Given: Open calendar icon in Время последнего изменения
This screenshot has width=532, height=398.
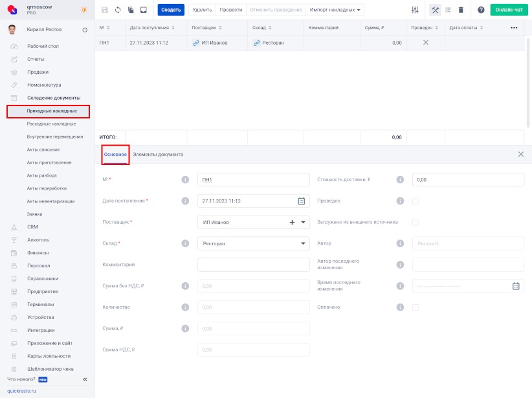Looking at the screenshot, I should pyautogui.click(x=516, y=286).
